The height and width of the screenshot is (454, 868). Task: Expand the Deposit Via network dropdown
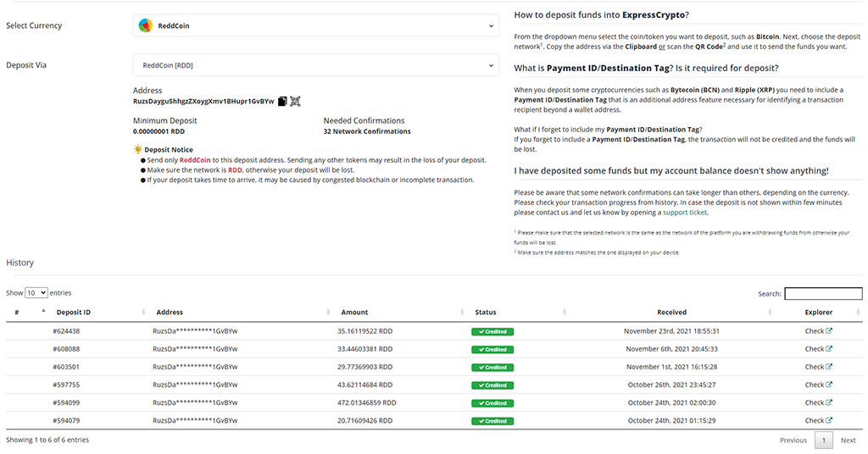point(316,65)
